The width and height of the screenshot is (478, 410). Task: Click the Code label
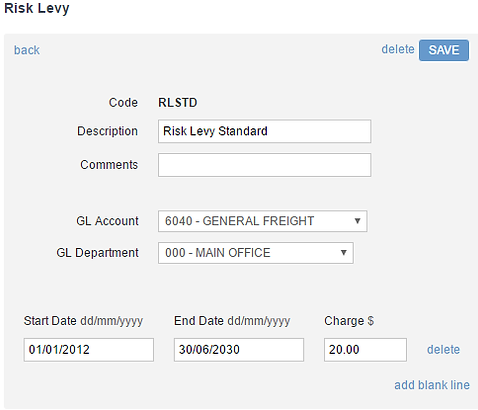coord(123,103)
